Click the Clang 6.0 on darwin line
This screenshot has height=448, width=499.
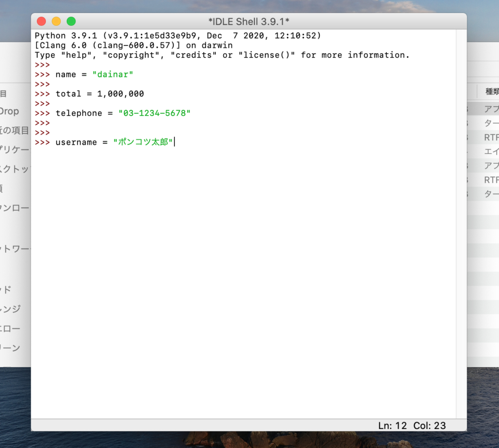point(134,45)
